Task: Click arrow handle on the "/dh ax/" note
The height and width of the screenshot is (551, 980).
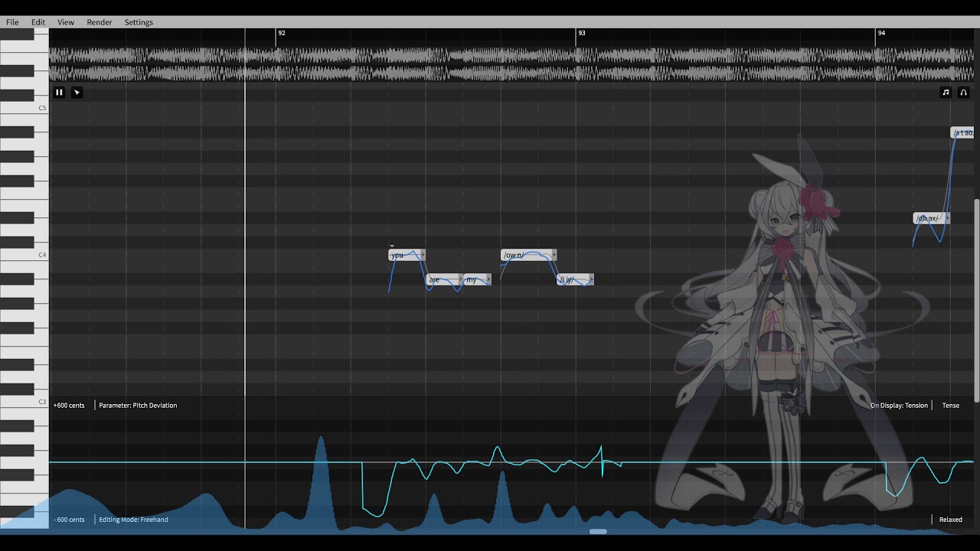Action: tap(948, 218)
